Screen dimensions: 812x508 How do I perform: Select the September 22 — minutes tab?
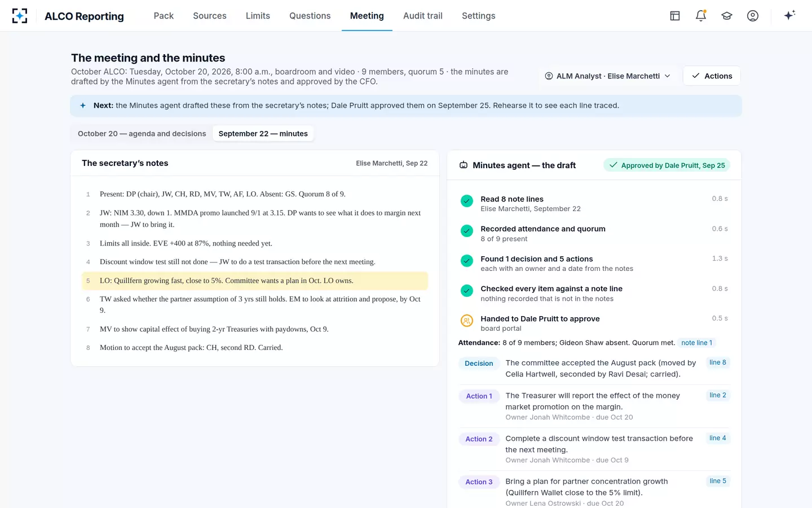click(x=263, y=134)
